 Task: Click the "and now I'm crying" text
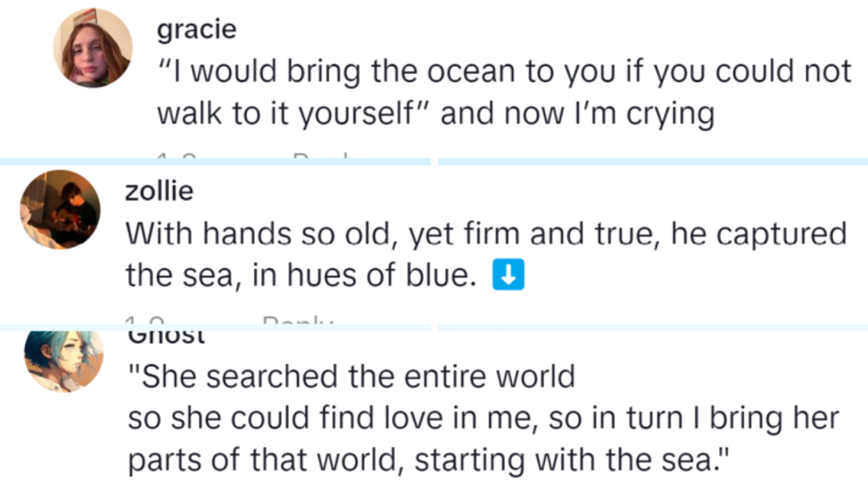tap(577, 115)
